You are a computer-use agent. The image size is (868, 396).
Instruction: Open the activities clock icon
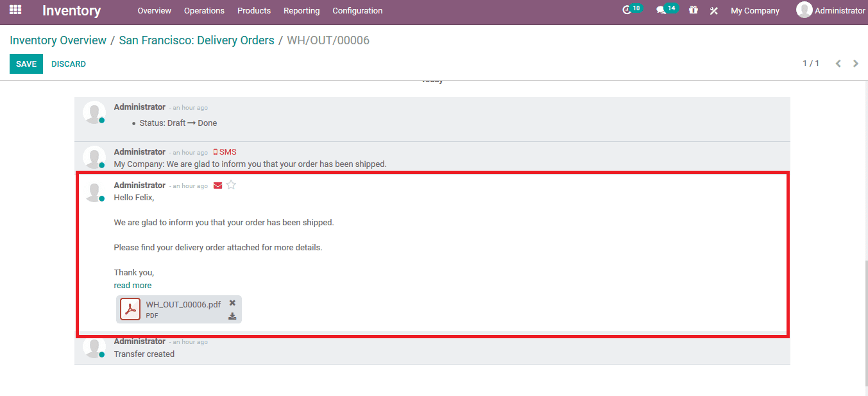coord(629,10)
